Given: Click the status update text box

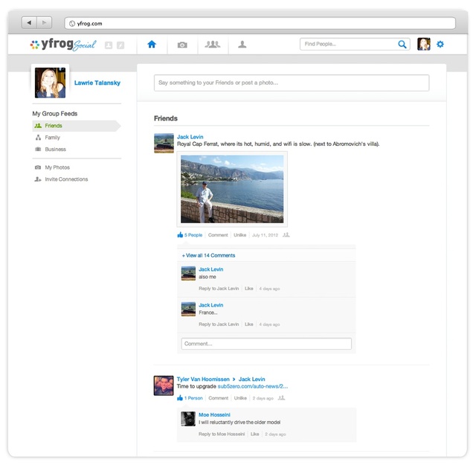Looking at the screenshot, I should coord(292,83).
